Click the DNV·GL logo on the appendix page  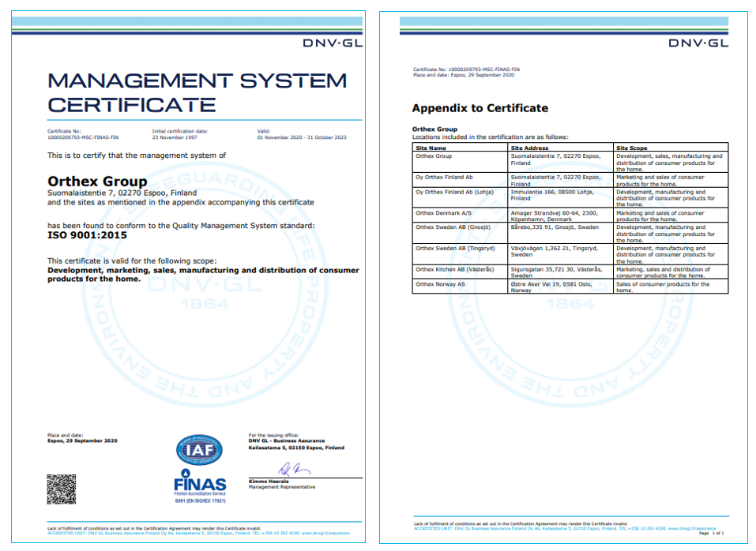698,43
